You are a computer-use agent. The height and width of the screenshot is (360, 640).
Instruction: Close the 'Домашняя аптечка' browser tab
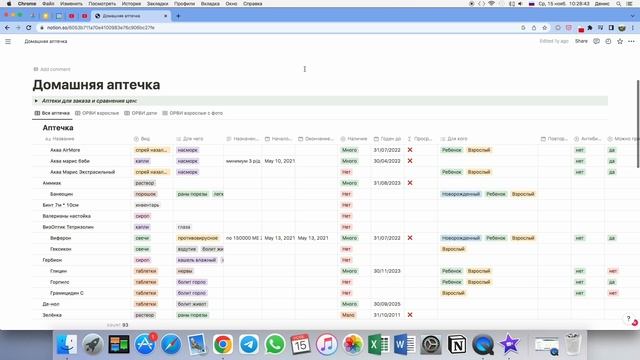(165, 16)
